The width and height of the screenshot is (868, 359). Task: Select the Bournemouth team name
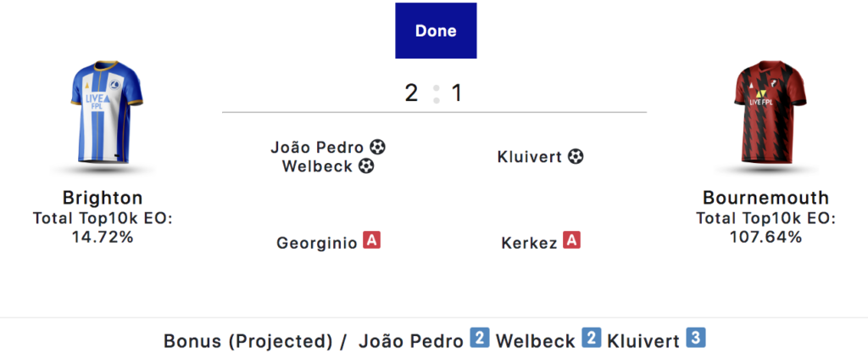(765, 198)
